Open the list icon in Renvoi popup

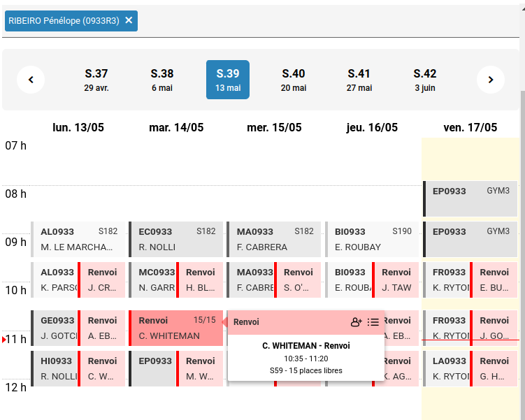373,322
